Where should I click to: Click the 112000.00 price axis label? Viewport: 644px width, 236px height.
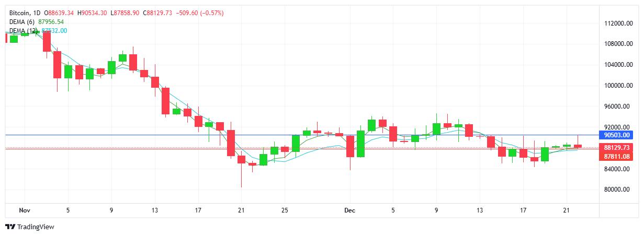click(615, 23)
